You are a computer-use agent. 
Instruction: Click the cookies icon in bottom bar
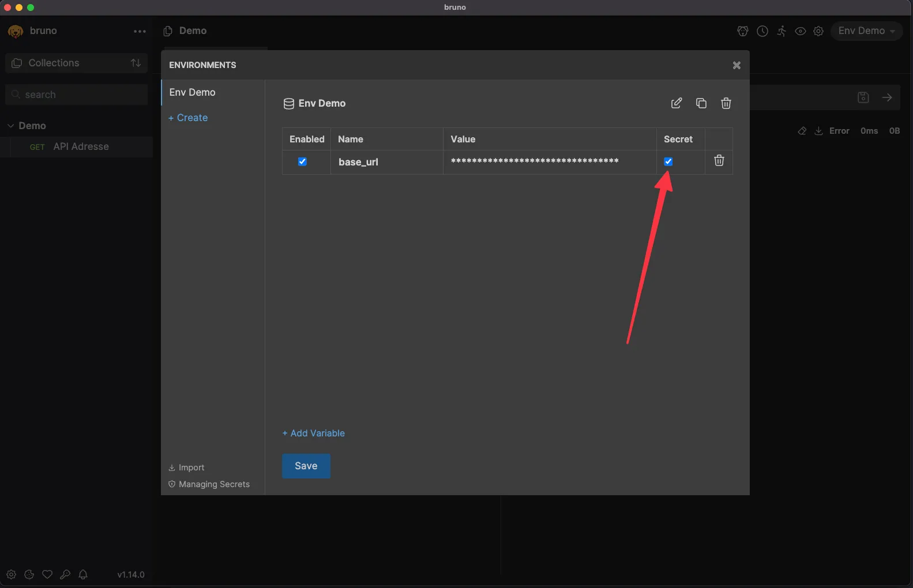click(x=29, y=574)
